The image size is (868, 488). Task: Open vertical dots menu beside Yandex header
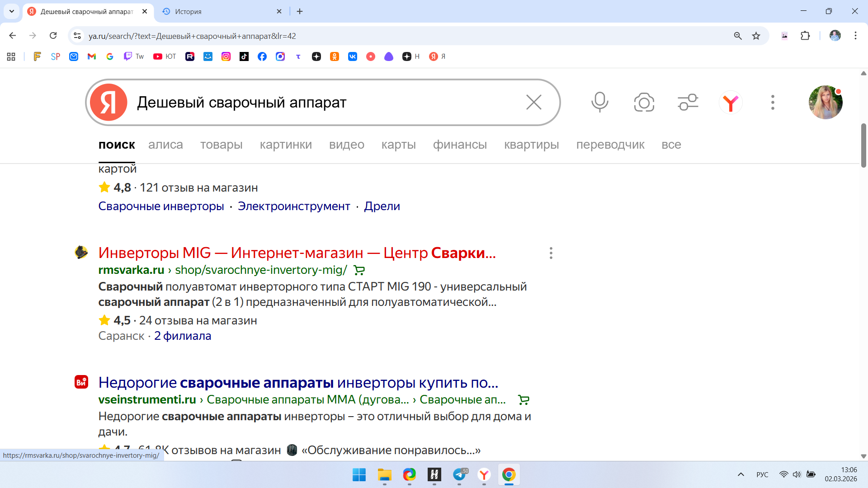pyautogui.click(x=773, y=102)
